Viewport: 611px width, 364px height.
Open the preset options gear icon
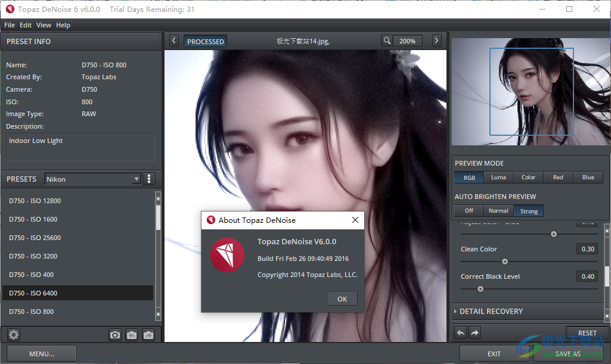click(x=13, y=335)
